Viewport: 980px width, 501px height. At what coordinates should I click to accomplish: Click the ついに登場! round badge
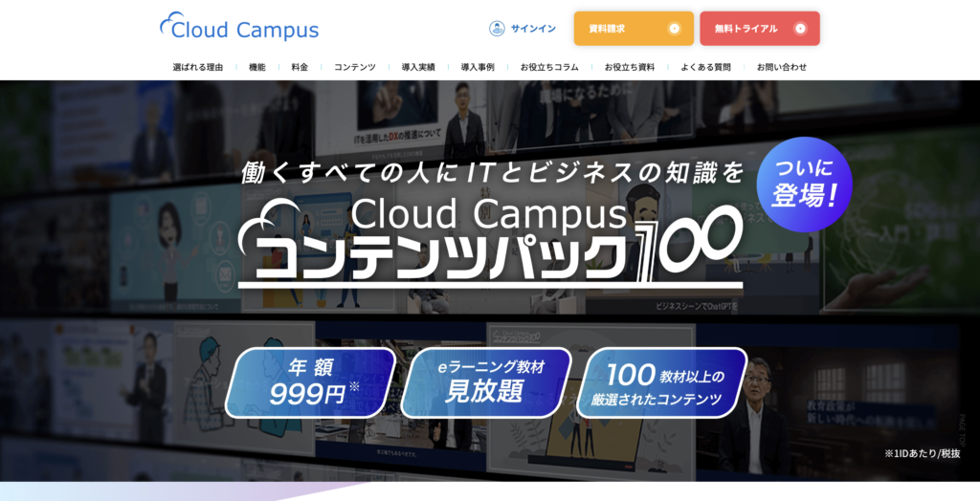804,185
